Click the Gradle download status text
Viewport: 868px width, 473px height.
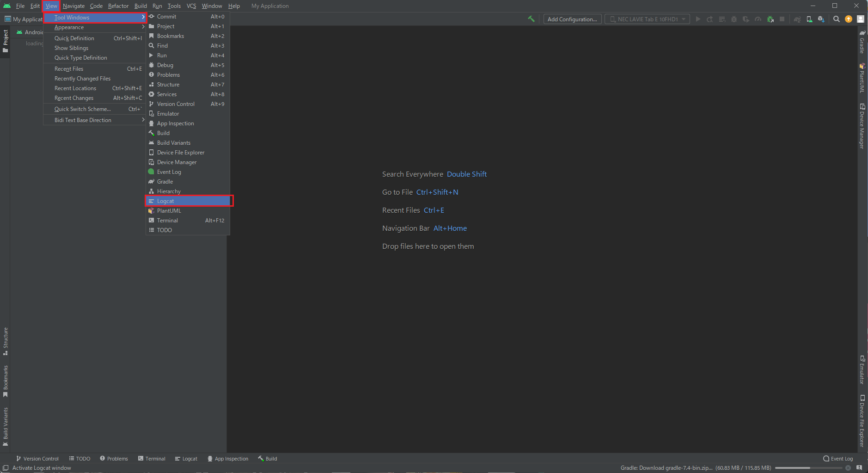(696, 468)
